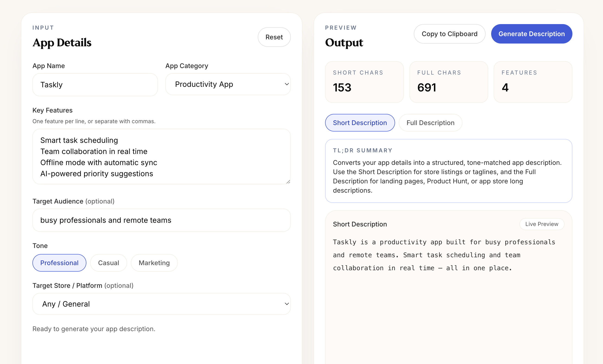603x364 pixels.
Task: Reset the App Details form
Action: [x=274, y=37]
